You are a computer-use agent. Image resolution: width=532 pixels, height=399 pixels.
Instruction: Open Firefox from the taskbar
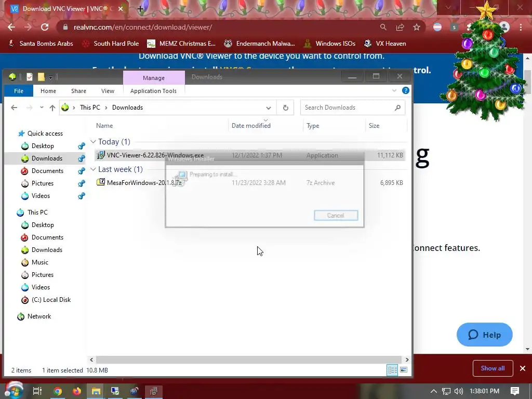pyautogui.click(x=77, y=391)
